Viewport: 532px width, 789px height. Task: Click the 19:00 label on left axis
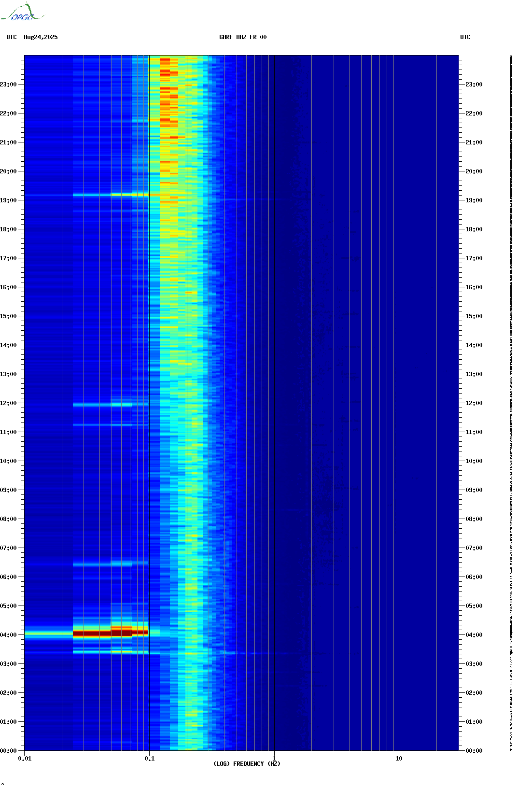[8, 200]
